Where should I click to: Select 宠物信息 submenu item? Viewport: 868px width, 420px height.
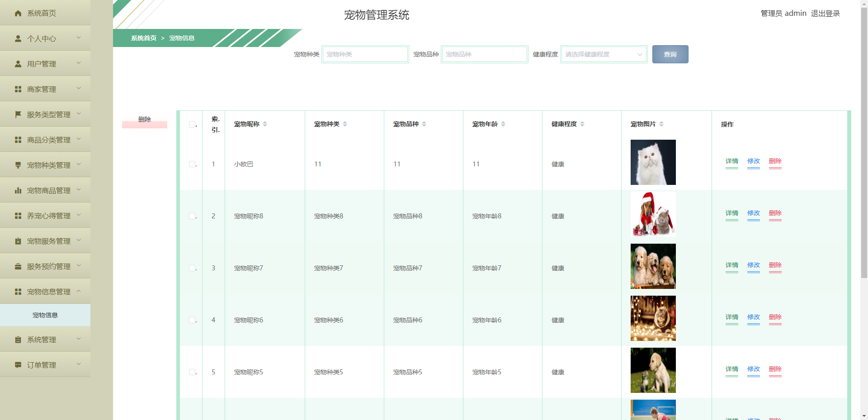click(45, 315)
